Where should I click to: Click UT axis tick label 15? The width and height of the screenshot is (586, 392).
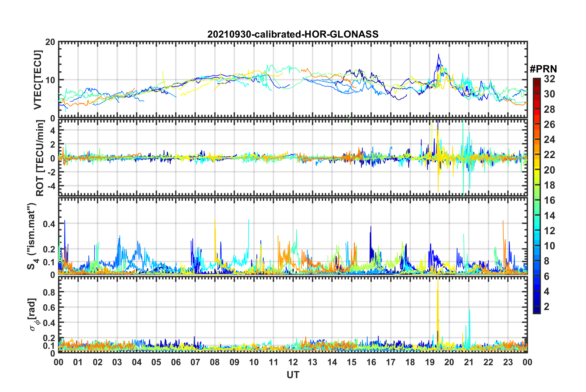click(x=352, y=362)
